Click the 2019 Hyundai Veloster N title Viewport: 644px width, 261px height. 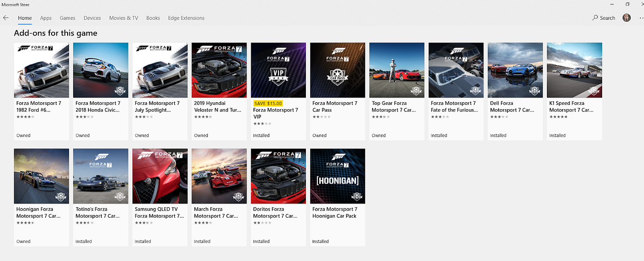218,107
